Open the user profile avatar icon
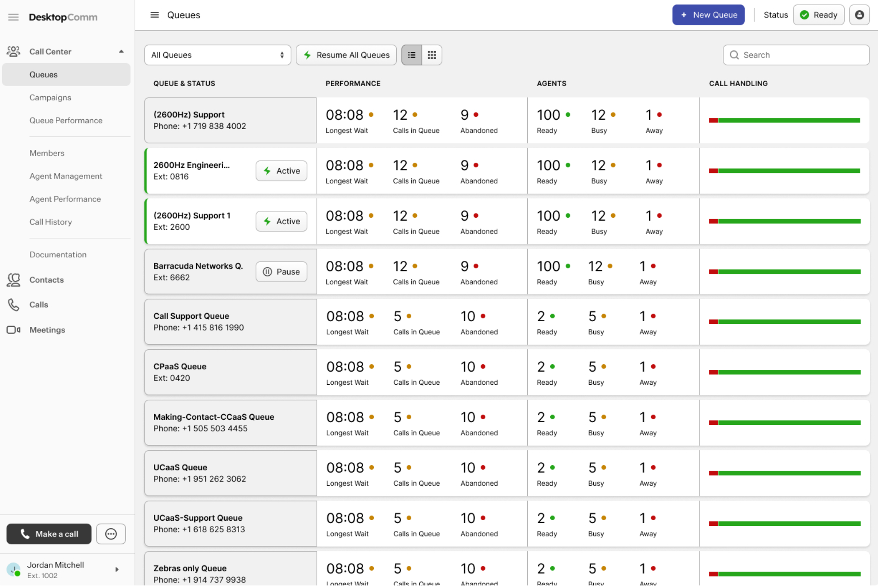 point(859,15)
